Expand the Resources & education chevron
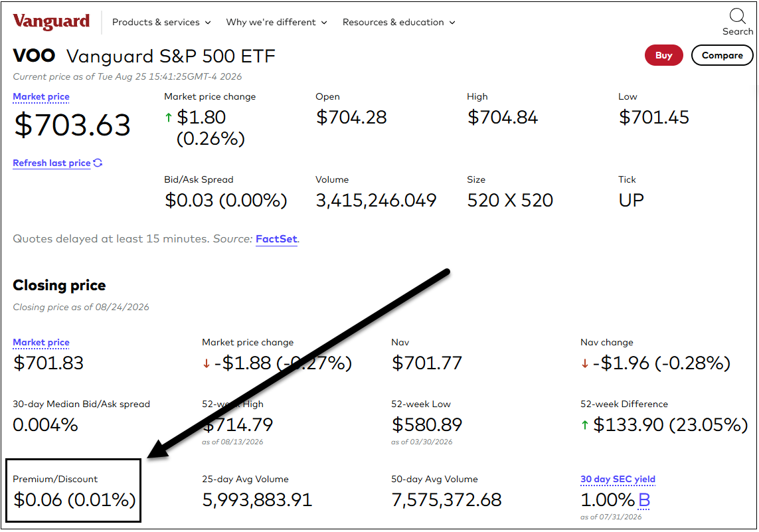Screen dimensions: 759x532 click(453, 23)
